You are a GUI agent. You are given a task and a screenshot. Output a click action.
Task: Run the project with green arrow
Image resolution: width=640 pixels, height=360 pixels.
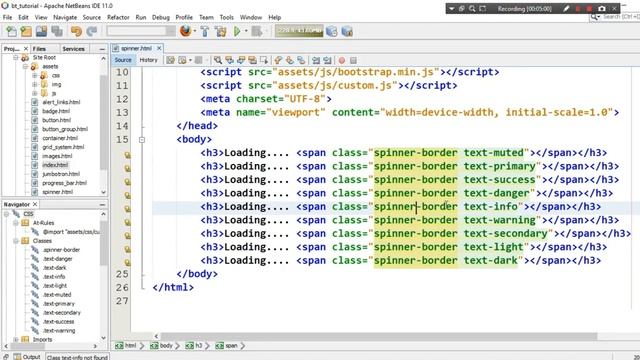click(237, 31)
